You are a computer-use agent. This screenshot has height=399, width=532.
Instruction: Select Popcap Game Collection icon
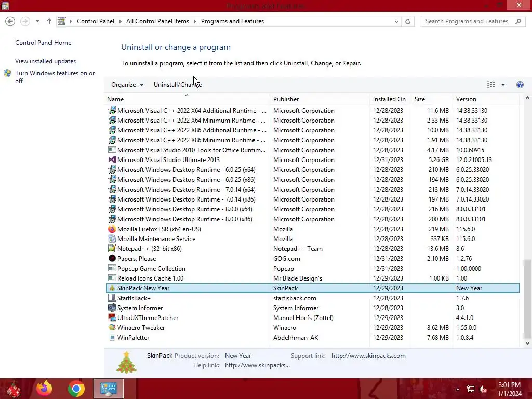112,268
